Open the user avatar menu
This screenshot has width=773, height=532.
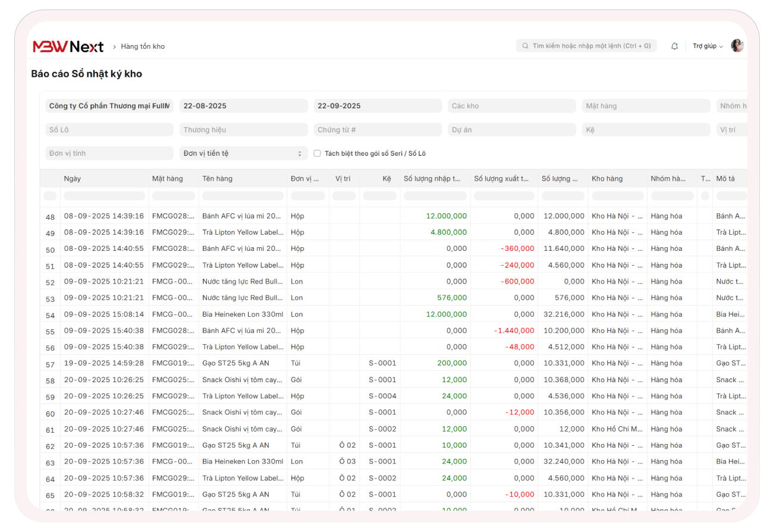737,46
